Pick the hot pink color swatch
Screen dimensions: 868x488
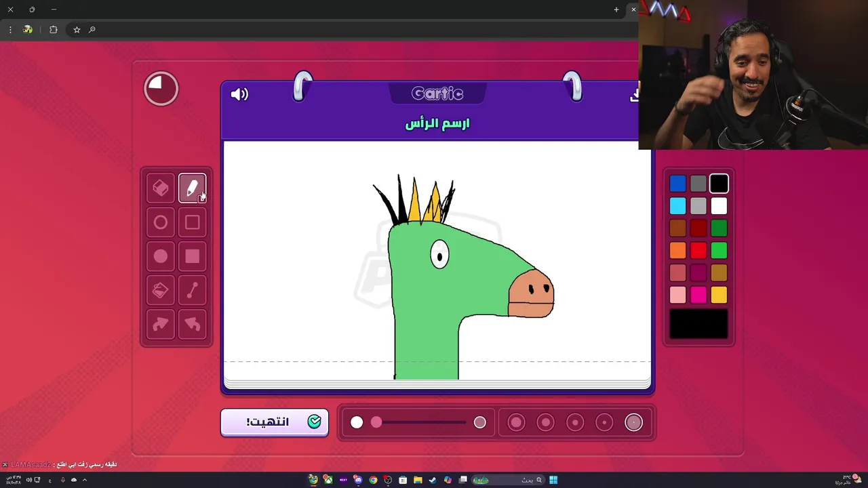pos(698,295)
